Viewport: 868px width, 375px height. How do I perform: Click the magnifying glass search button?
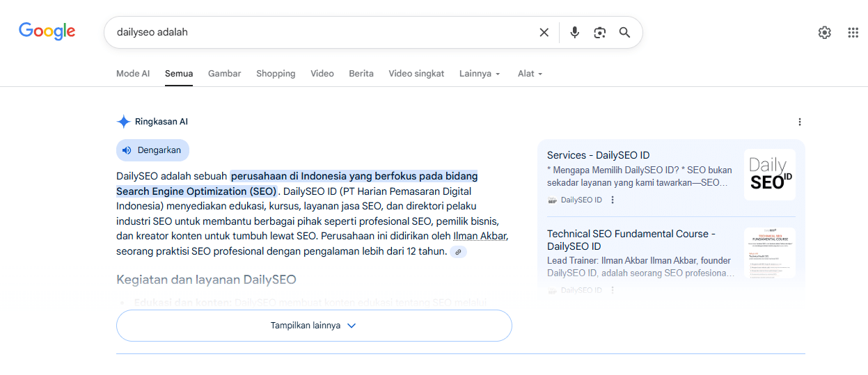(624, 33)
